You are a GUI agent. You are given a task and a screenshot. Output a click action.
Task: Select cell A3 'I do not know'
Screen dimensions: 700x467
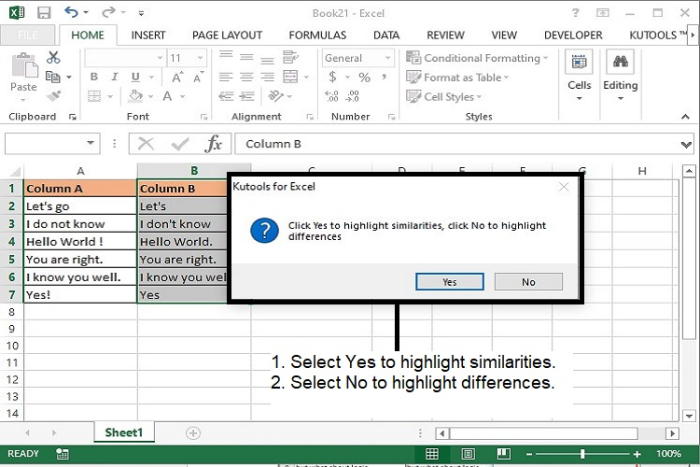(80, 224)
